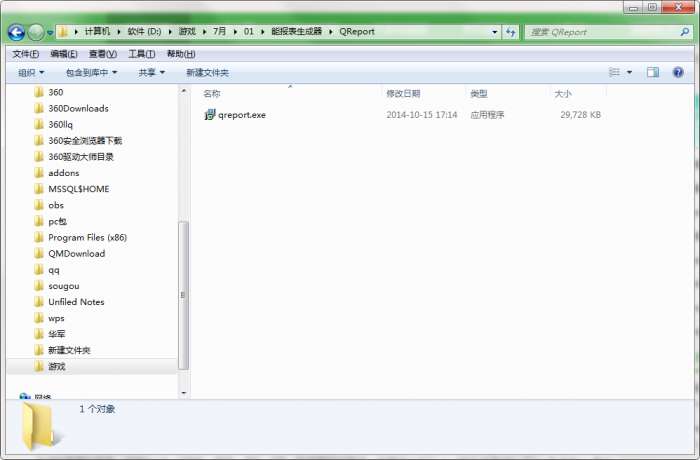
Task: Sort by the 大小 column header
Action: coord(562,94)
